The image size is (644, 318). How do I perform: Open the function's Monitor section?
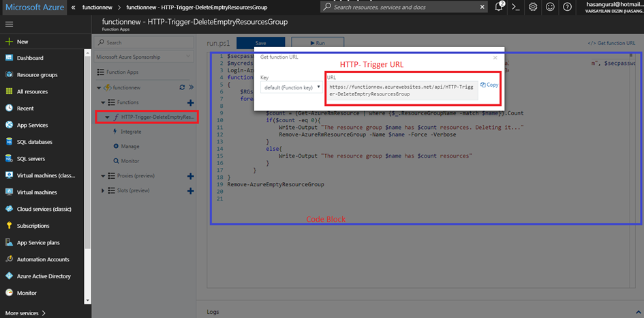click(129, 161)
